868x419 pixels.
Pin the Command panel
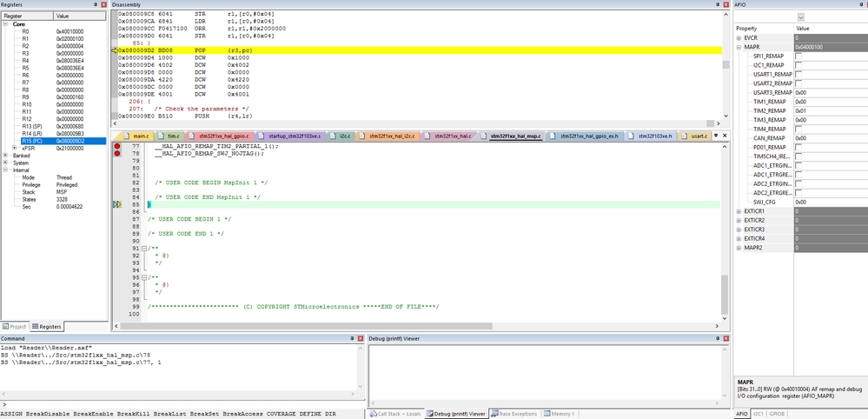352,338
